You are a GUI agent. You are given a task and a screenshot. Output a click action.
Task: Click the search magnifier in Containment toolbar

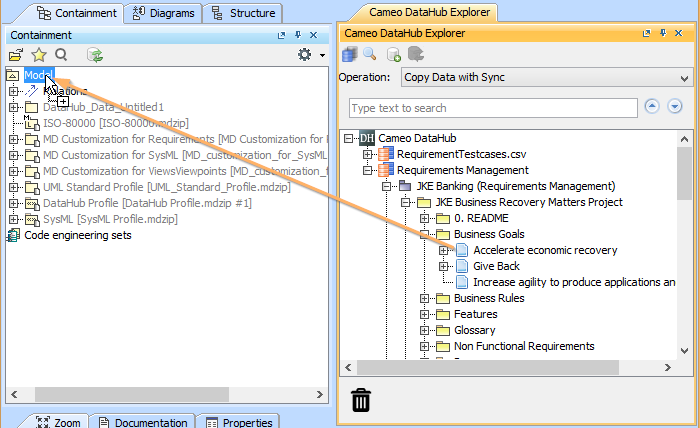[x=61, y=55]
